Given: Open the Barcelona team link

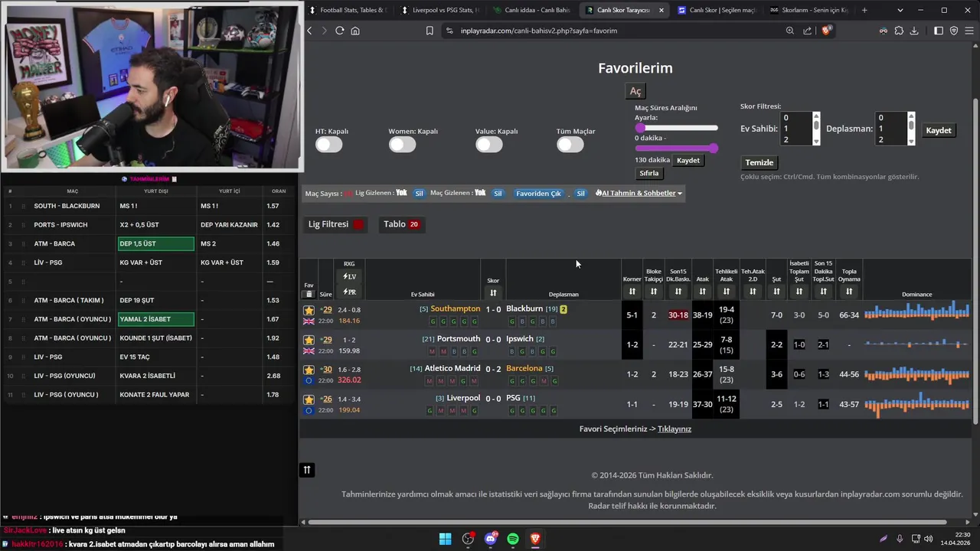Looking at the screenshot, I should pyautogui.click(x=524, y=368).
